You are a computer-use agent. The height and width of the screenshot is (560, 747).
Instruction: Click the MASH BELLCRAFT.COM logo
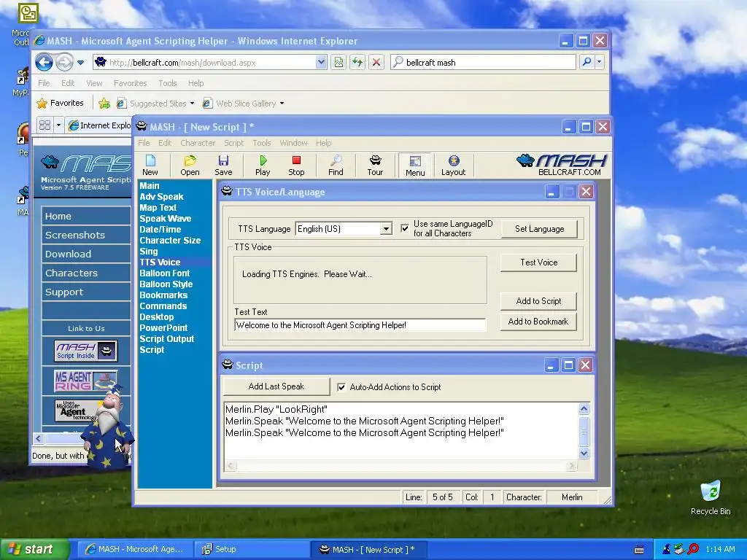561,165
